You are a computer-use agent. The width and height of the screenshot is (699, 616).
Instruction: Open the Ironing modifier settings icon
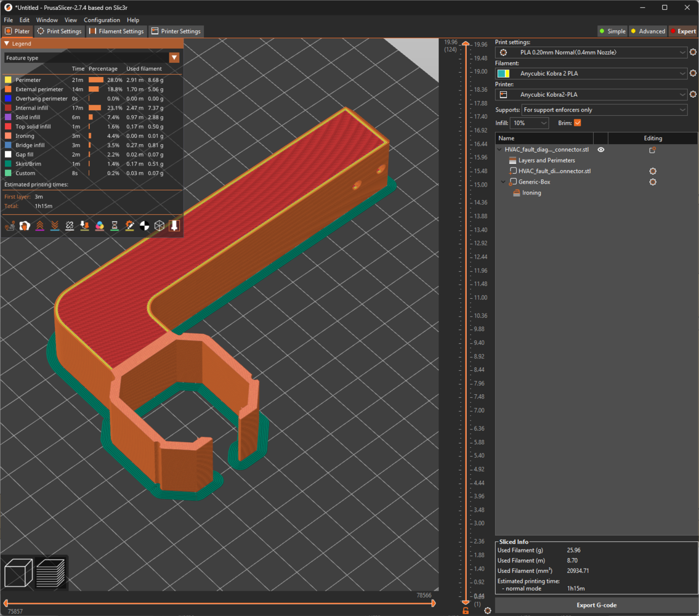(x=517, y=193)
